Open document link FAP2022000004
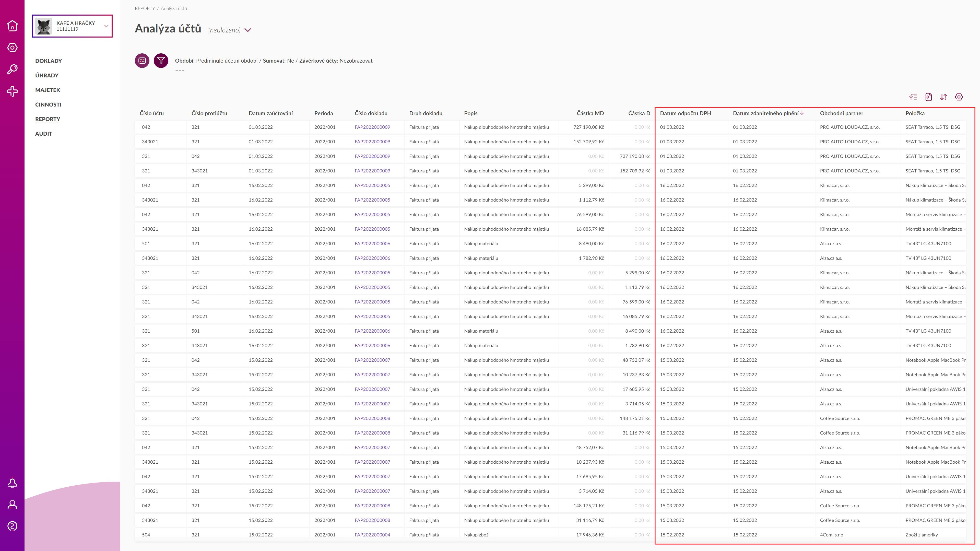 (372, 535)
